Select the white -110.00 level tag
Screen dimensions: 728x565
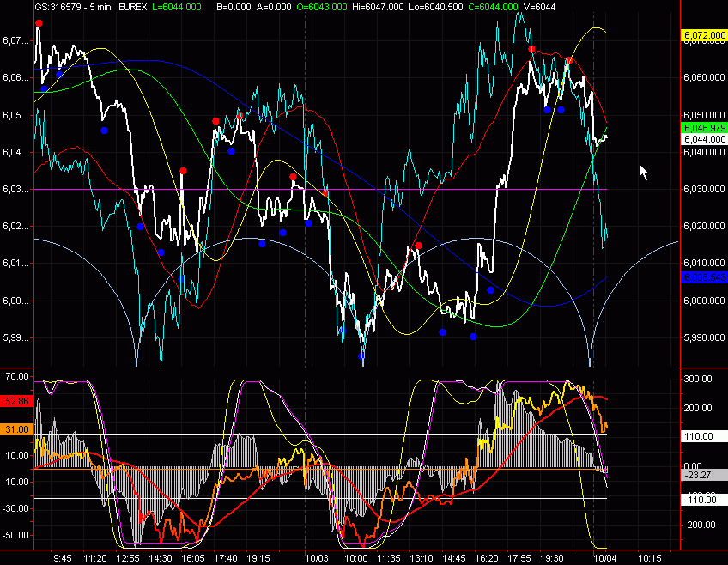pyautogui.click(x=704, y=500)
